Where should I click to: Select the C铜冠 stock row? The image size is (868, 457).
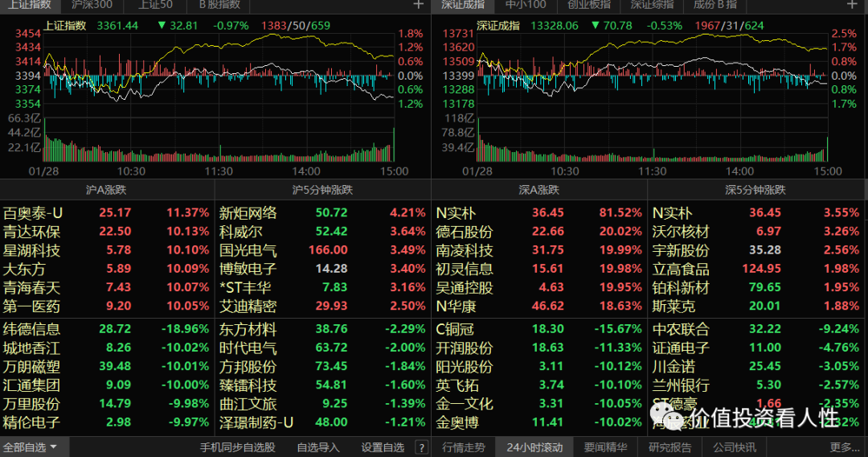[539, 329]
